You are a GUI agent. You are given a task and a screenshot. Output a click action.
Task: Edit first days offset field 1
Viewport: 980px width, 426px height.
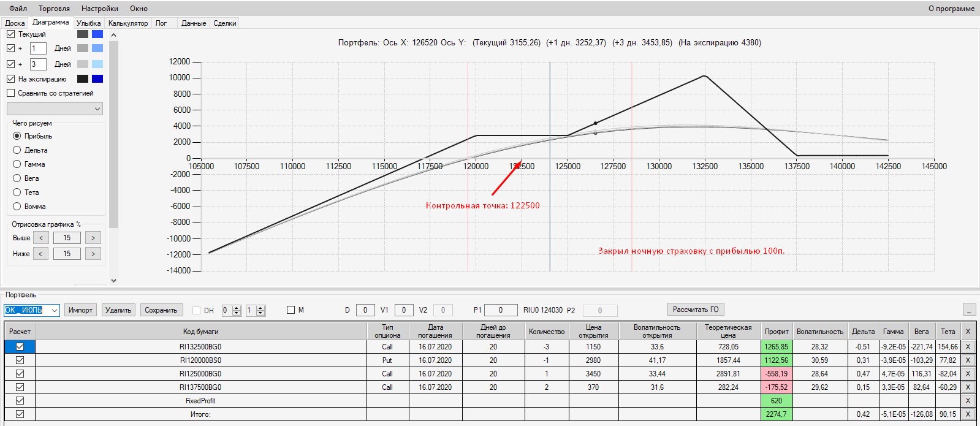point(38,48)
